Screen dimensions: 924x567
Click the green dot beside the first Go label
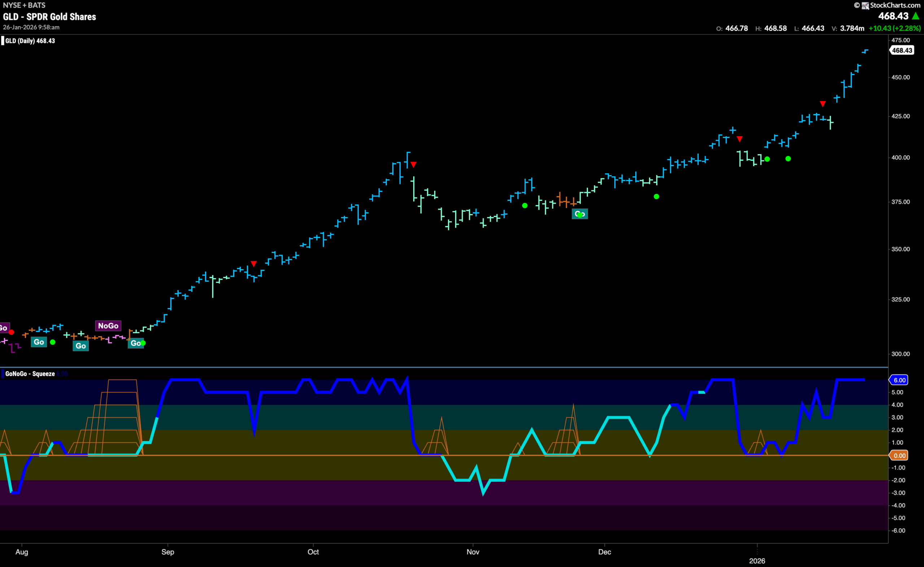53,342
